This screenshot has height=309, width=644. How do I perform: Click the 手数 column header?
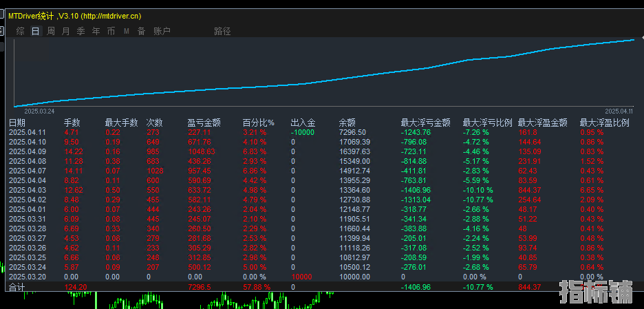click(x=72, y=122)
